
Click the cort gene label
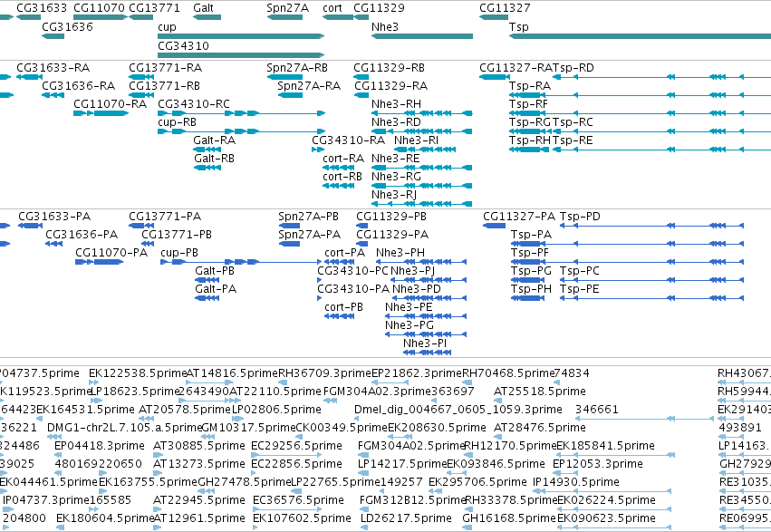pyautogui.click(x=332, y=8)
